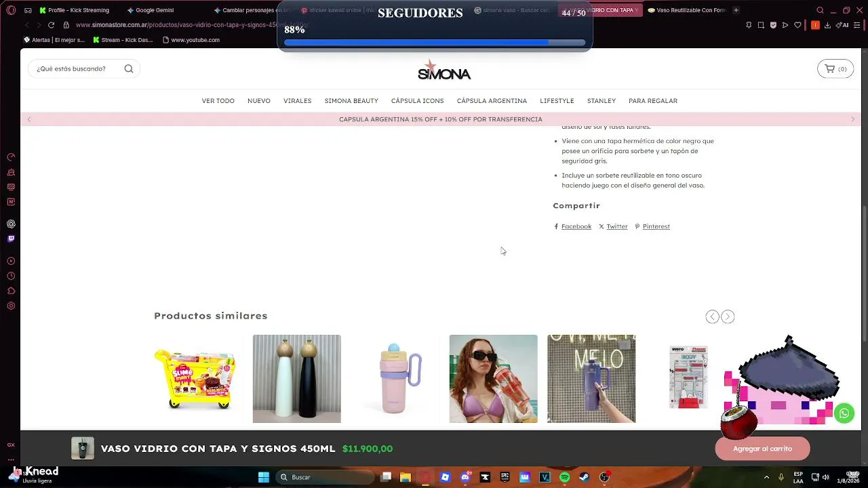Open the SIMONA BEAUTY category
The height and width of the screenshot is (488, 868).
point(351,101)
